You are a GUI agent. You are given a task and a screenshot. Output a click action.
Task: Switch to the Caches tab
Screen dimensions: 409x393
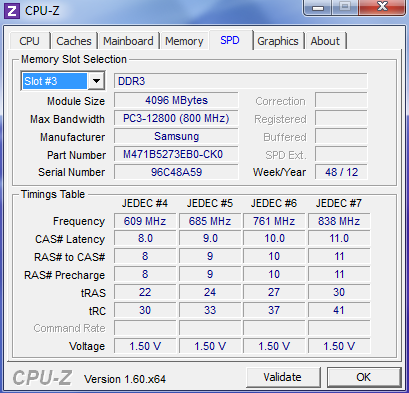74,41
